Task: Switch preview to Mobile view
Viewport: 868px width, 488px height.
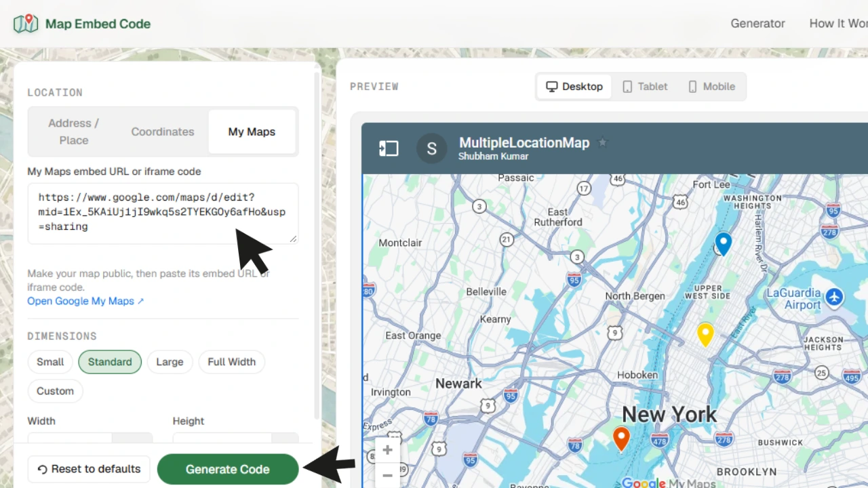Action: click(711, 87)
